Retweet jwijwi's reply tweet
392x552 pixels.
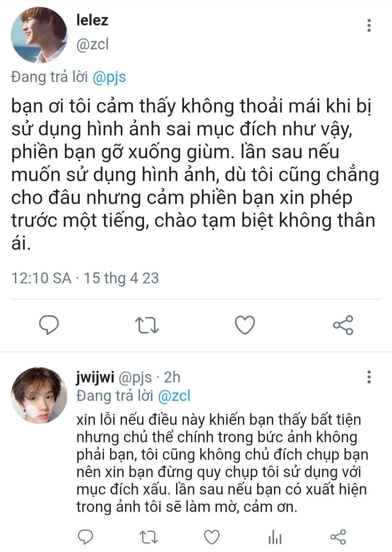tap(149, 537)
